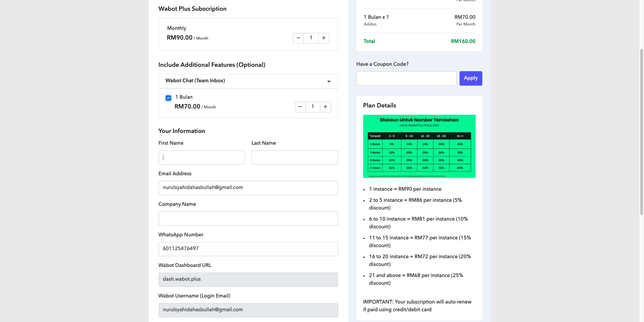
Task: Focus the Last Name field
Action: tap(294, 157)
